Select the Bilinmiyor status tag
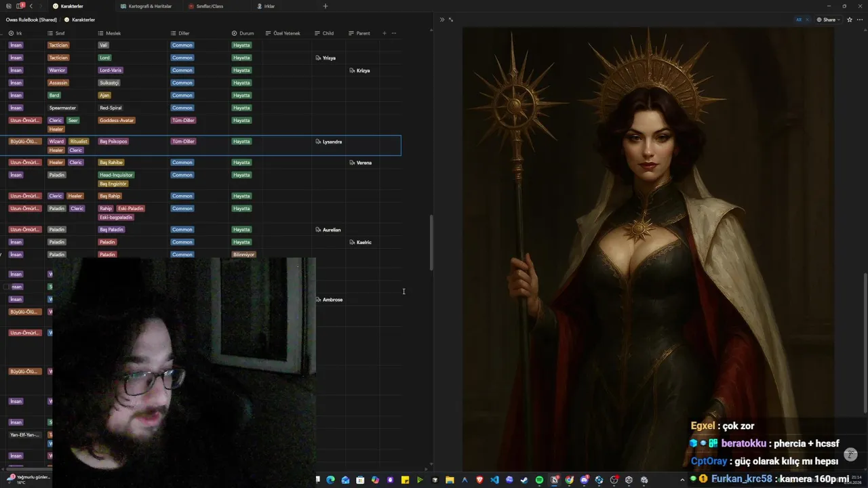The width and height of the screenshot is (868, 488). 243,255
